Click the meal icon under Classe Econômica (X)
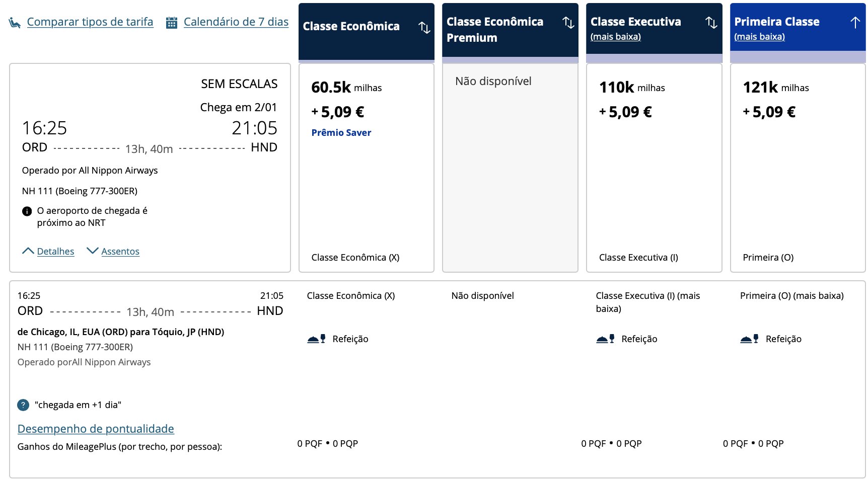868x482 pixels. point(317,339)
